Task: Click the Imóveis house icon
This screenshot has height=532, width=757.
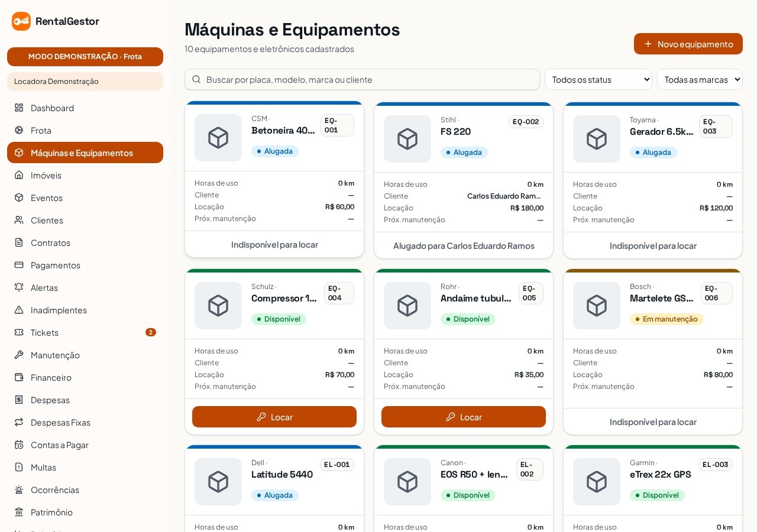Action: 19,175
